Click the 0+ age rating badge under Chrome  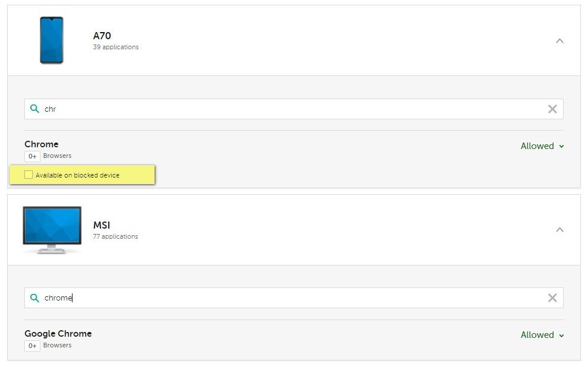(x=32, y=156)
